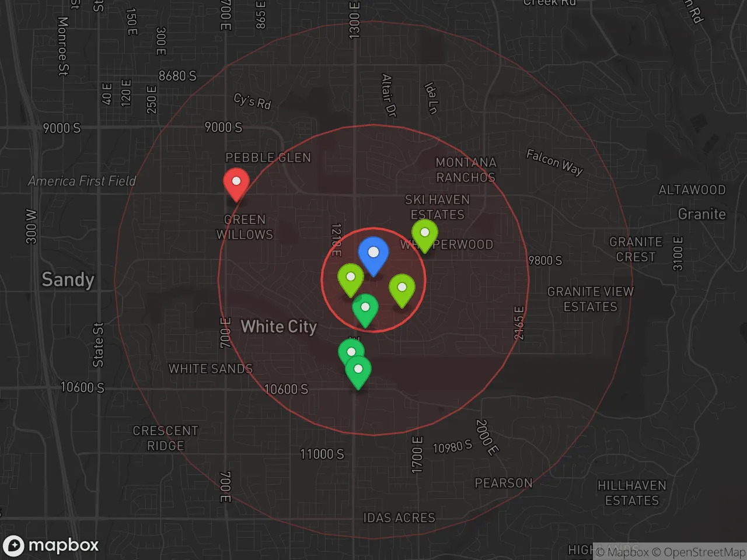
Task: Click the lime pin overlapping the Whisperwood label
Action: (x=425, y=234)
